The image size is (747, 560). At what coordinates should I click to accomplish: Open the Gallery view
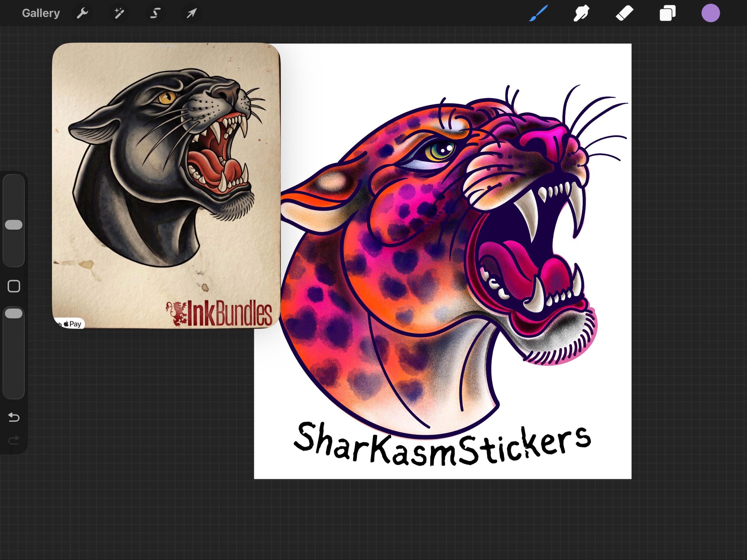tap(41, 13)
